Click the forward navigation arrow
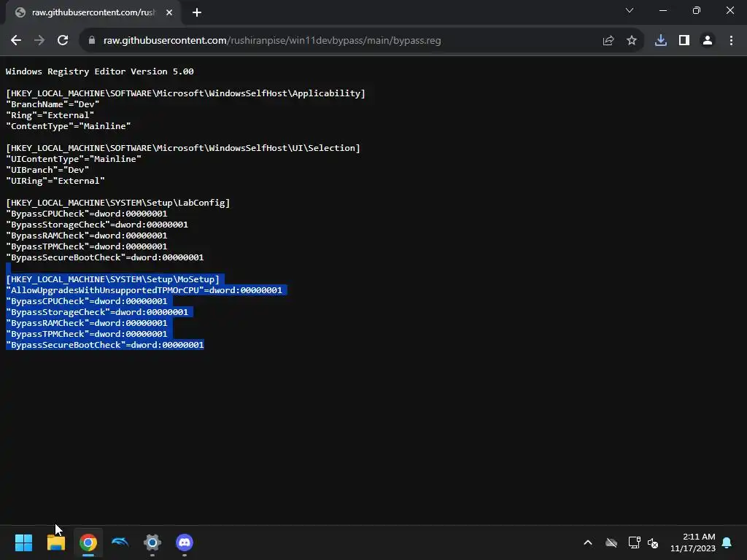 pos(39,41)
